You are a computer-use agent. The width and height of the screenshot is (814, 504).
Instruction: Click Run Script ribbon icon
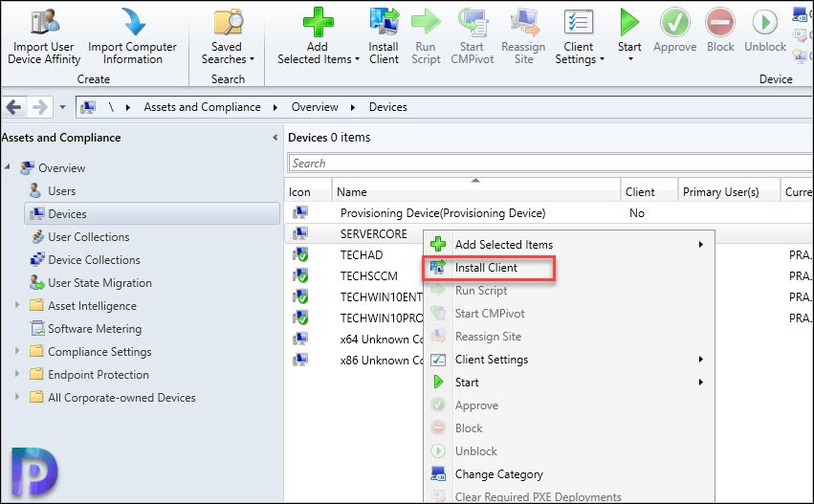(426, 21)
